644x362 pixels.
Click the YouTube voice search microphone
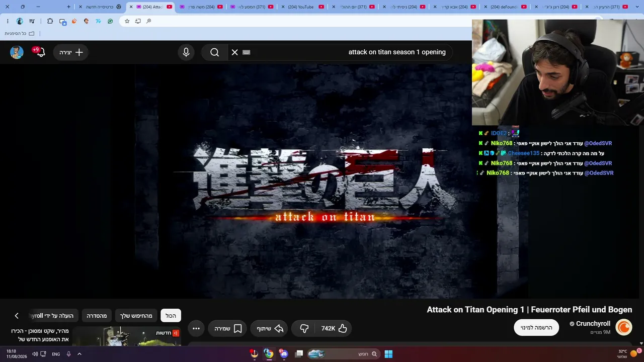(186, 52)
